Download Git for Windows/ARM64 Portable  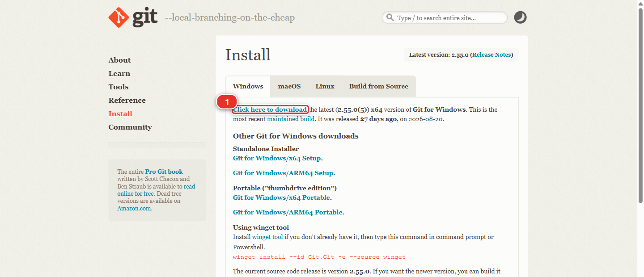tap(288, 212)
